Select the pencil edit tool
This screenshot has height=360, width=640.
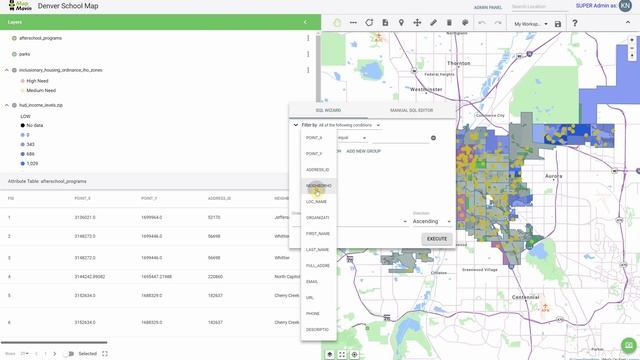click(x=433, y=23)
